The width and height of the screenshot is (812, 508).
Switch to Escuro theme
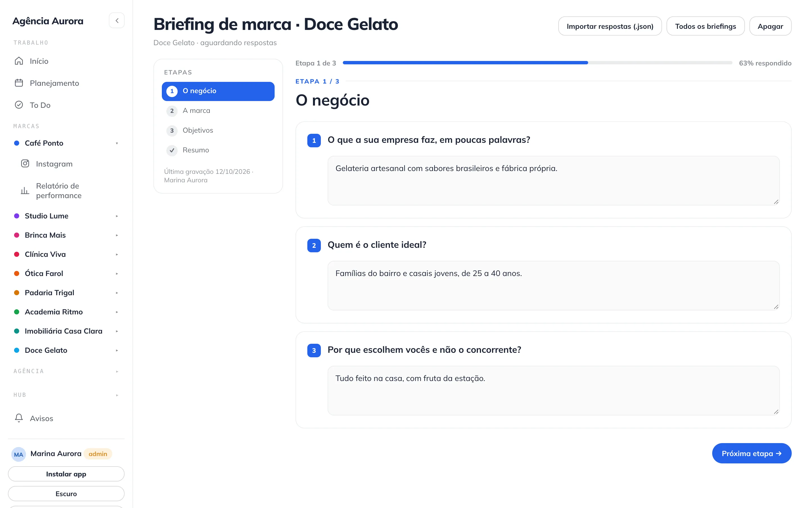tap(66, 494)
